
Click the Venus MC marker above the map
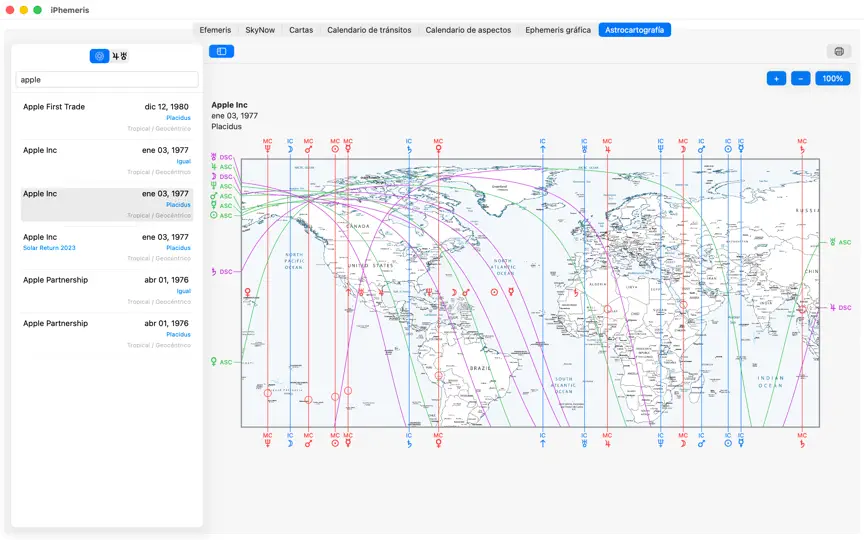(x=438, y=145)
